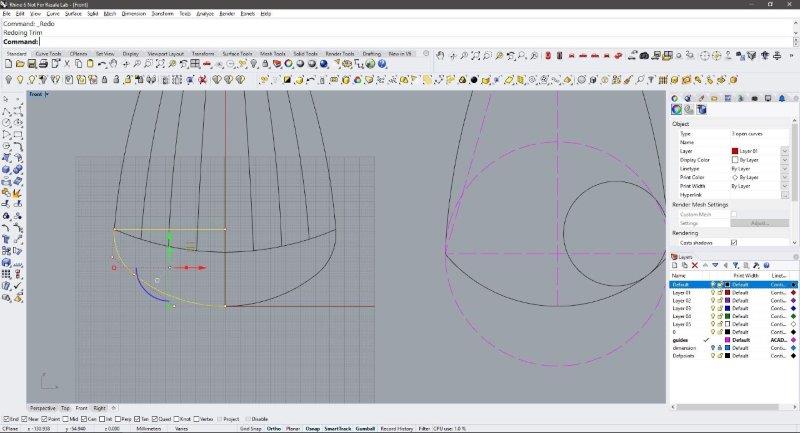Image resolution: width=800 pixels, height=433 pixels.
Task: Toggle Ortho in the status bar
Action: point(273,428)
